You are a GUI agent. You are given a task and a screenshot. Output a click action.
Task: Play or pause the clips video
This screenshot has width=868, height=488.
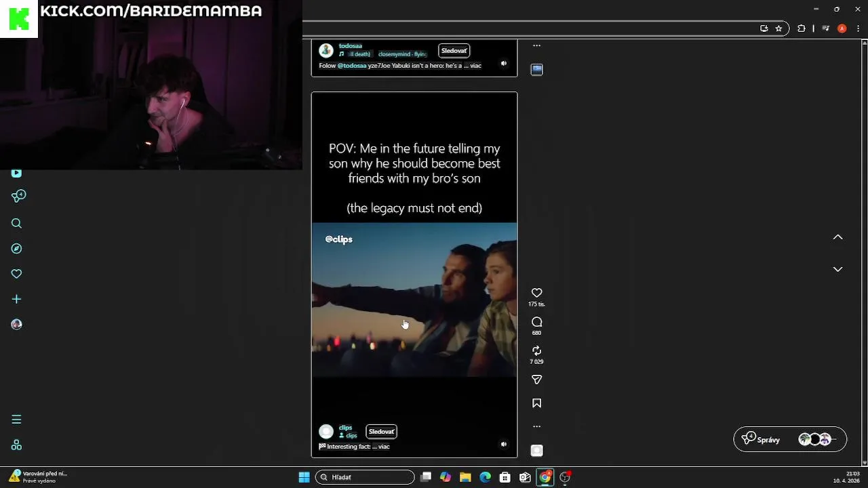click(414, 274)
